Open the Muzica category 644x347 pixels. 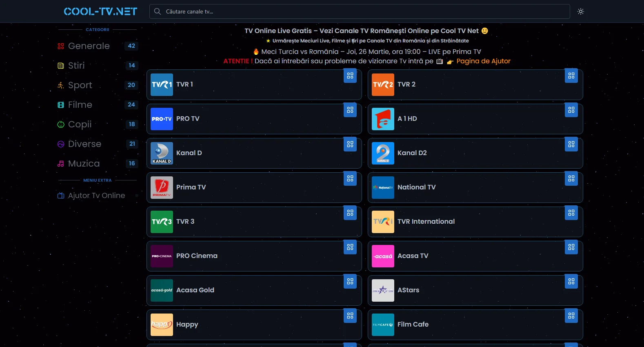click(98, 163)
